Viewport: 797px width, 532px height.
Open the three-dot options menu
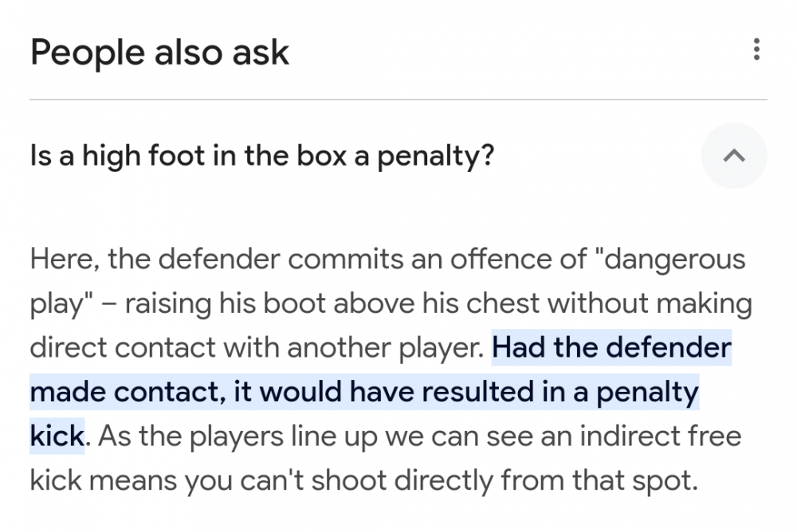pyautogui.click(x=756, y=49)
